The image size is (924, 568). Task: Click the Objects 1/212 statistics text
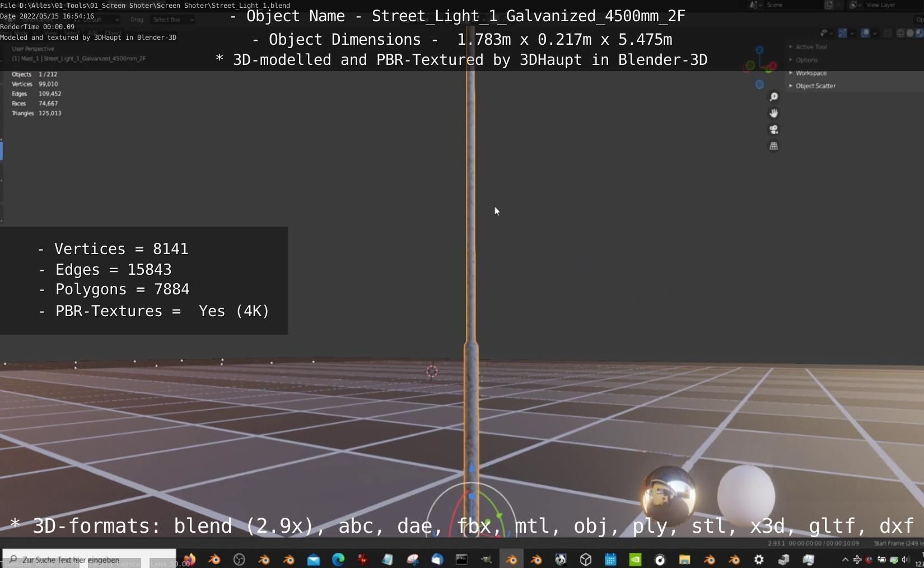pos(35,74)
